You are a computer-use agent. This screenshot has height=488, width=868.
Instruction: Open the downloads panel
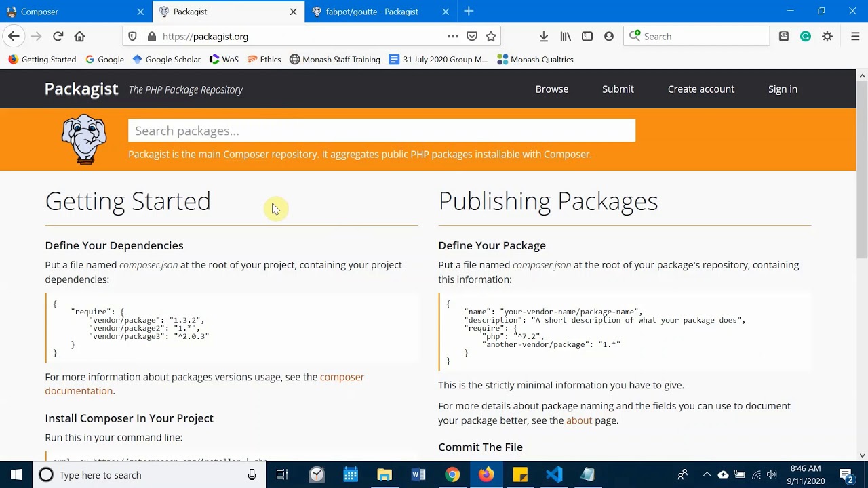point(543,36)
